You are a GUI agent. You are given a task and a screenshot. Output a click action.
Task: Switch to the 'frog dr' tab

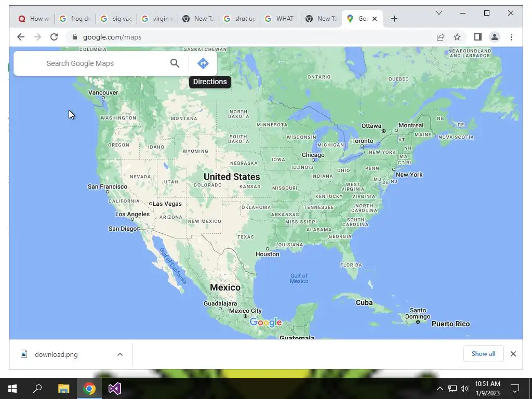[x=75, y=19]
